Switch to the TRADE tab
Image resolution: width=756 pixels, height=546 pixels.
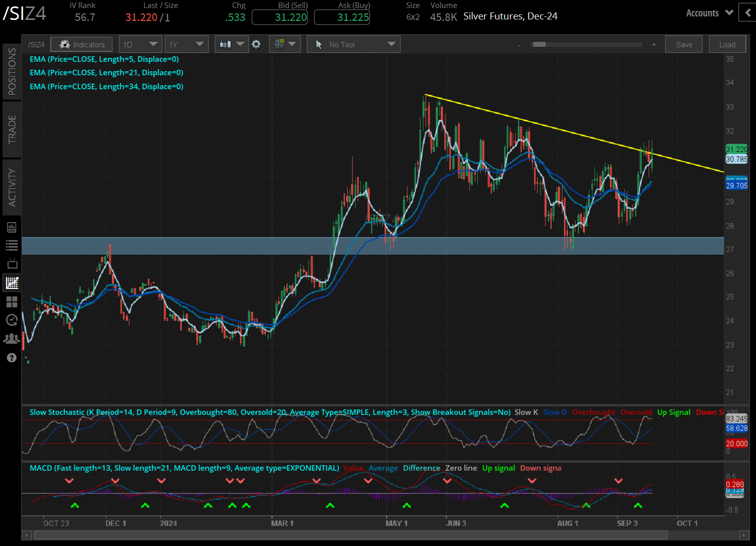[12, 129]
